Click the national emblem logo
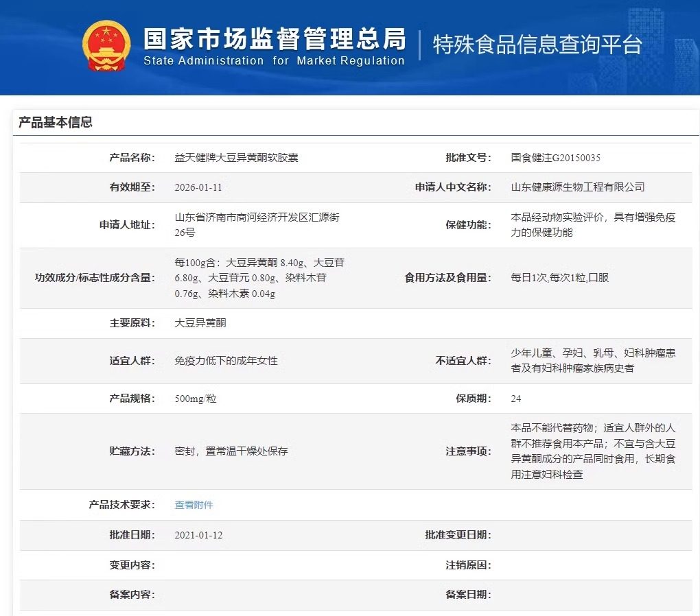 (106, 46)
